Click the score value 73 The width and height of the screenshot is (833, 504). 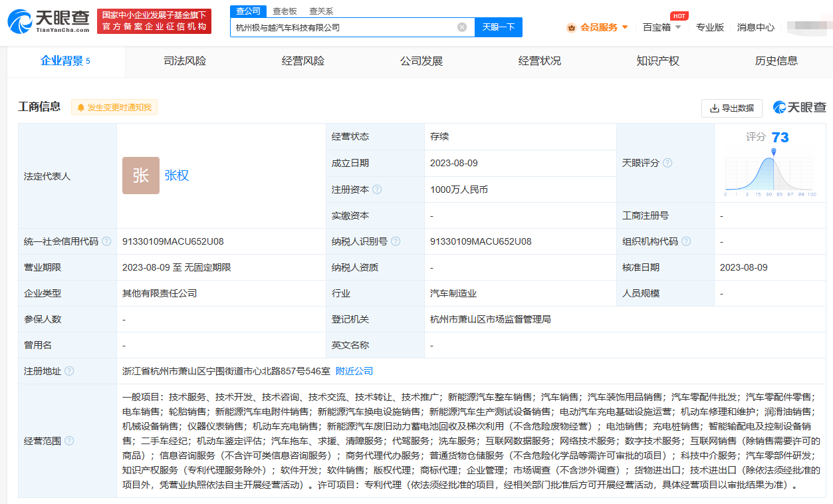pos(780,138)
